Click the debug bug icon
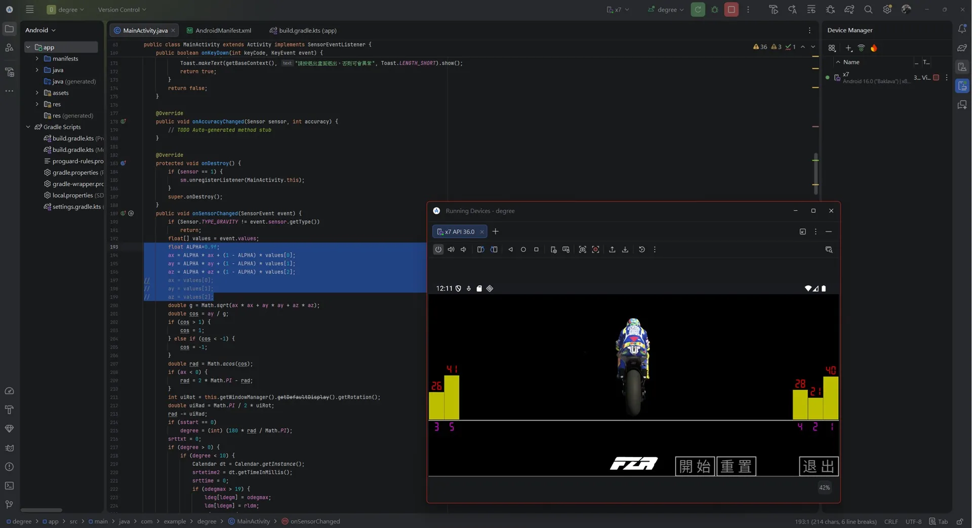The width and height of the screenshot is (980, 528). point(715,10)
